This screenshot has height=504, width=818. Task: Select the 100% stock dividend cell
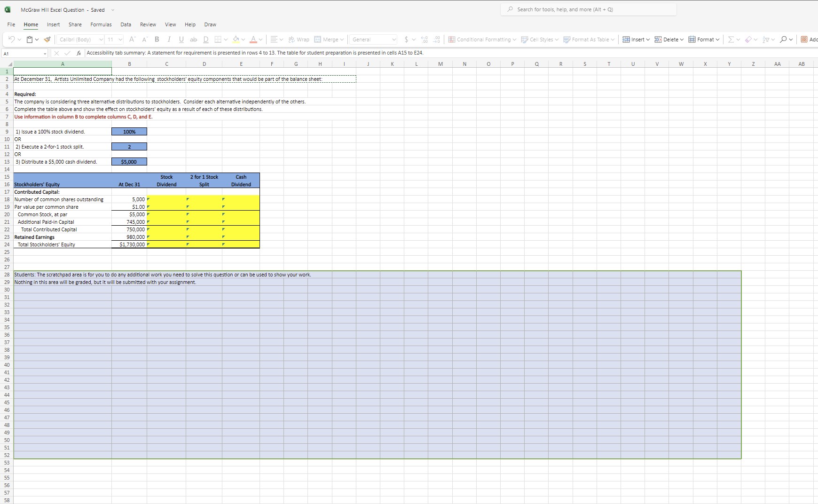tap(129, 132)
